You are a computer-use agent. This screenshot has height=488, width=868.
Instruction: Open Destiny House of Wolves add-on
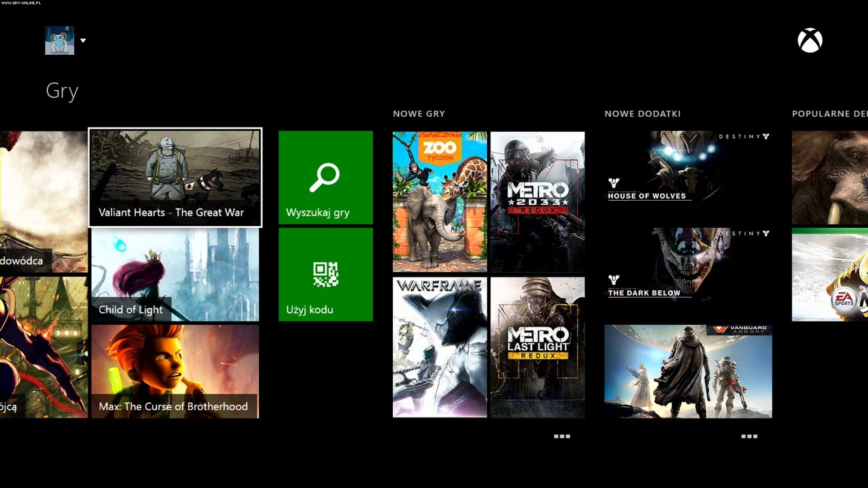click(688, 174)
